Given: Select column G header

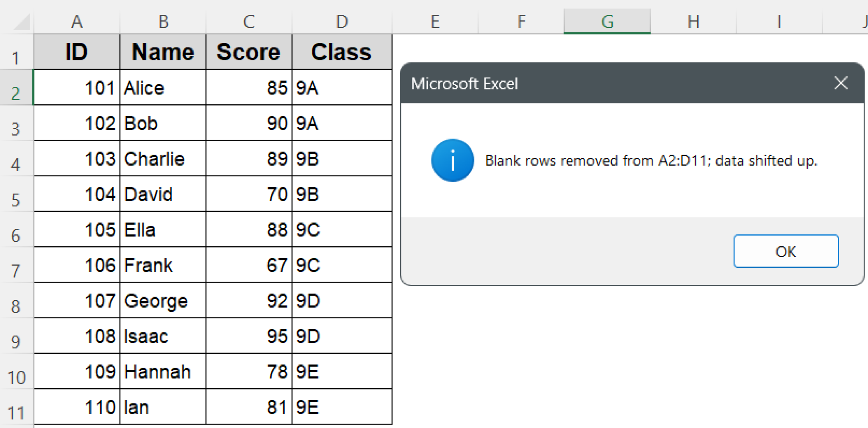Looking at the screenshot, I should click(607, 21).
